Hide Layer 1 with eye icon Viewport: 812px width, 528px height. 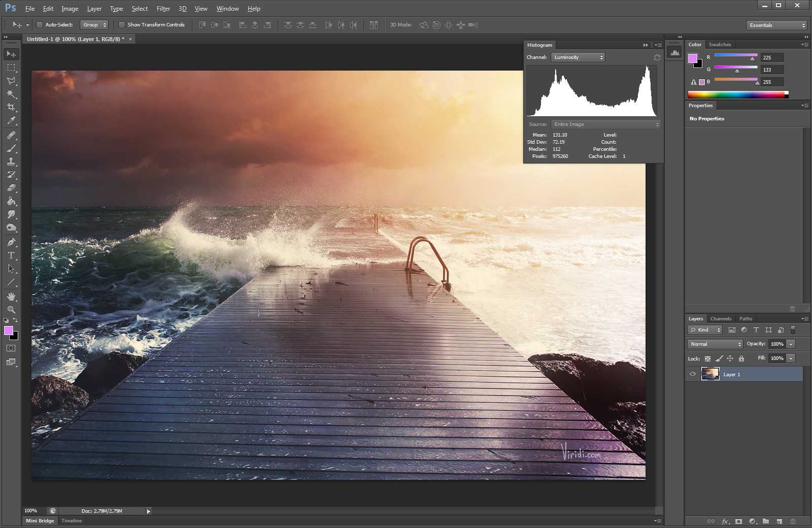[x=693, y=374]
